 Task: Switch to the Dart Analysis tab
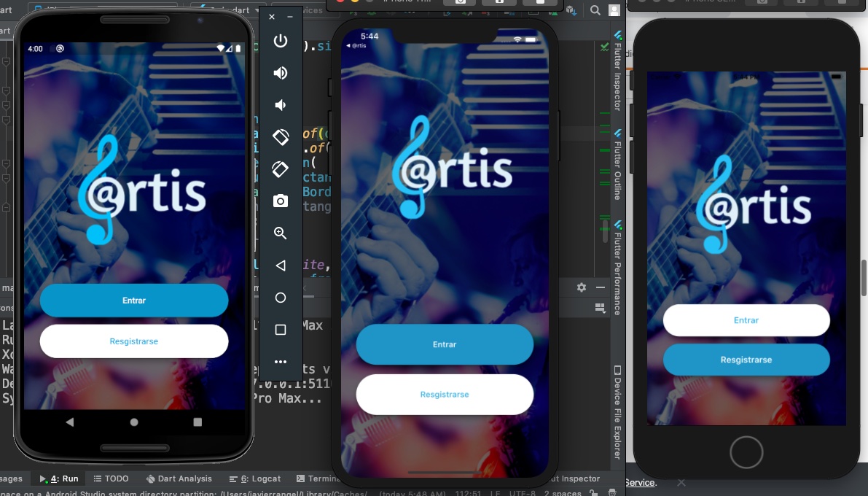(179, 479)
